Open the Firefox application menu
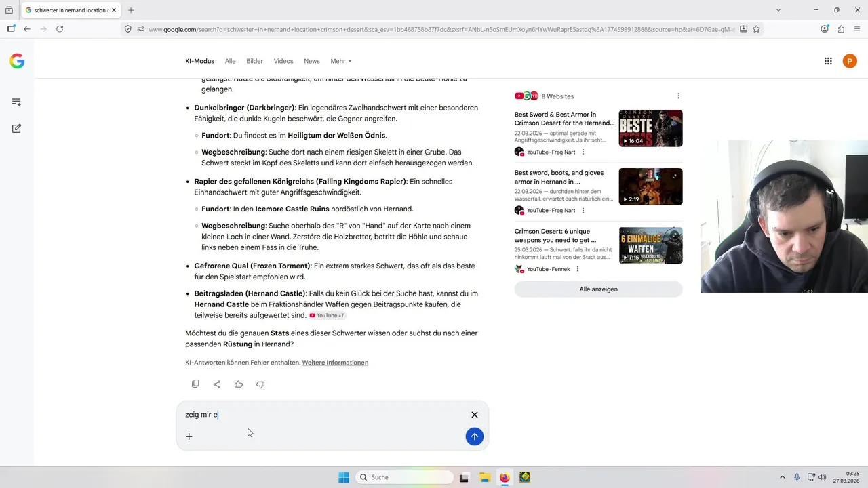Image resolution: width=868 pixels, height=488 pixels. (857, 29)
